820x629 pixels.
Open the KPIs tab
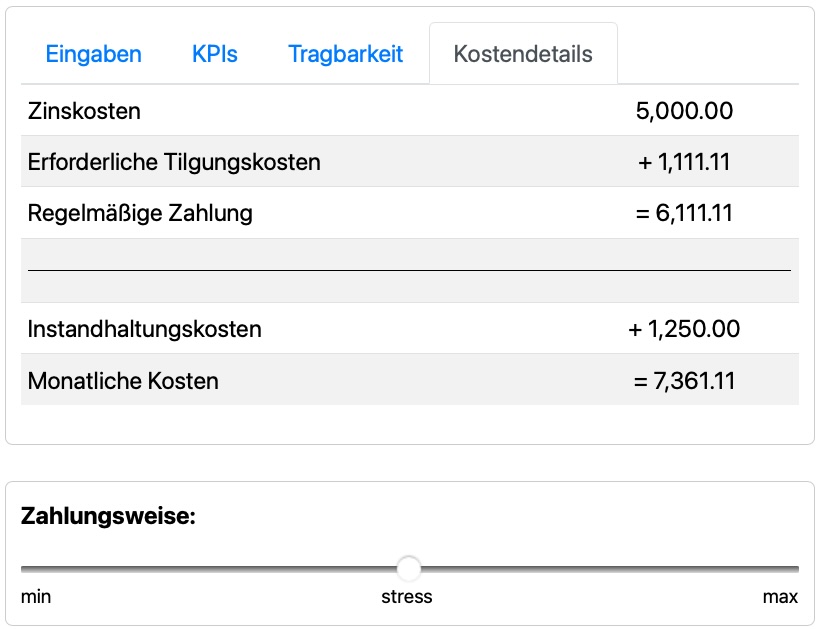(215, 54)
